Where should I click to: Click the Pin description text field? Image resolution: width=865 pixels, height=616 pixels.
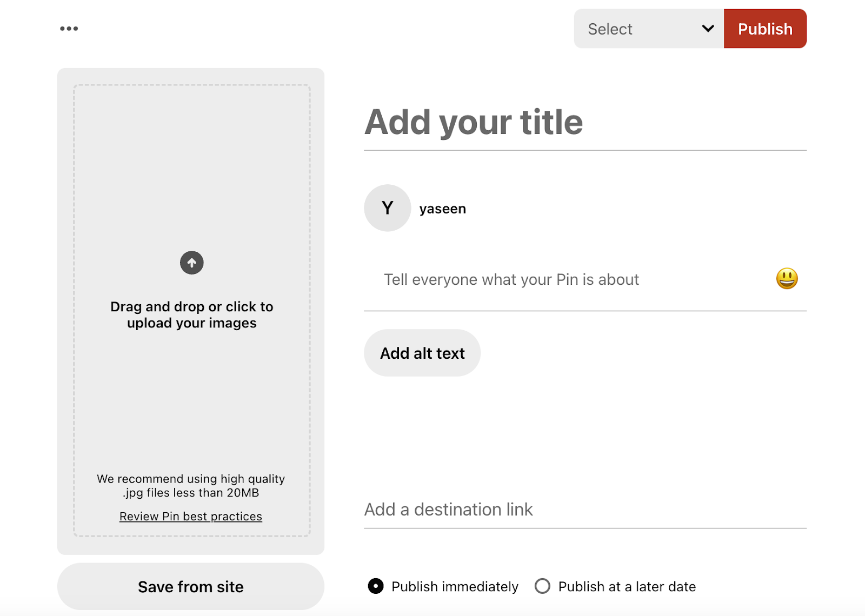(568, 279)
